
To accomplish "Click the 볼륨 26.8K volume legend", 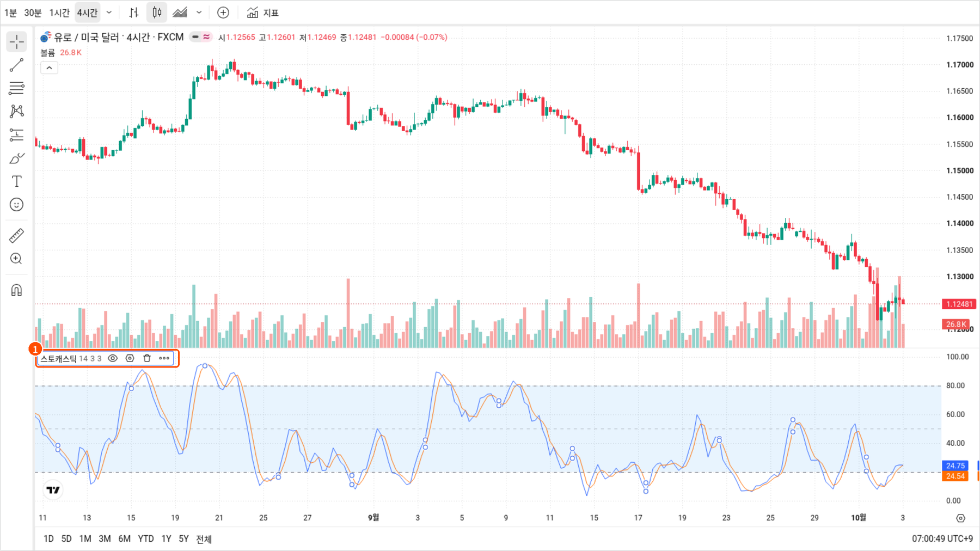I will click(61, 53).
